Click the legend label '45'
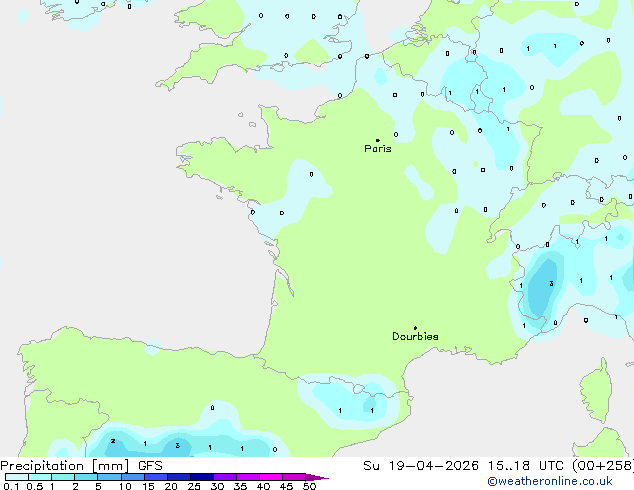The height and width of the screenshot is (490, 634). [287, 486]
